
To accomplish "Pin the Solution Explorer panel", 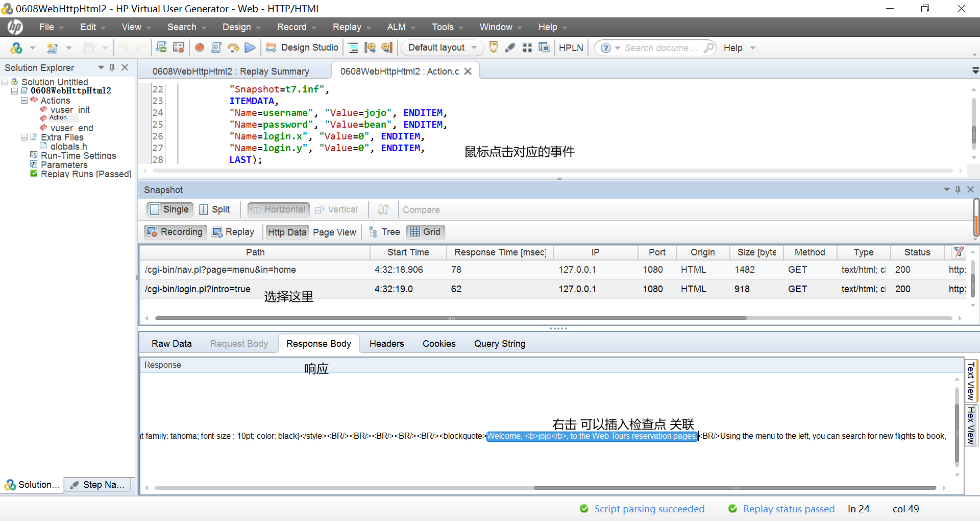I will pos(112,67).
